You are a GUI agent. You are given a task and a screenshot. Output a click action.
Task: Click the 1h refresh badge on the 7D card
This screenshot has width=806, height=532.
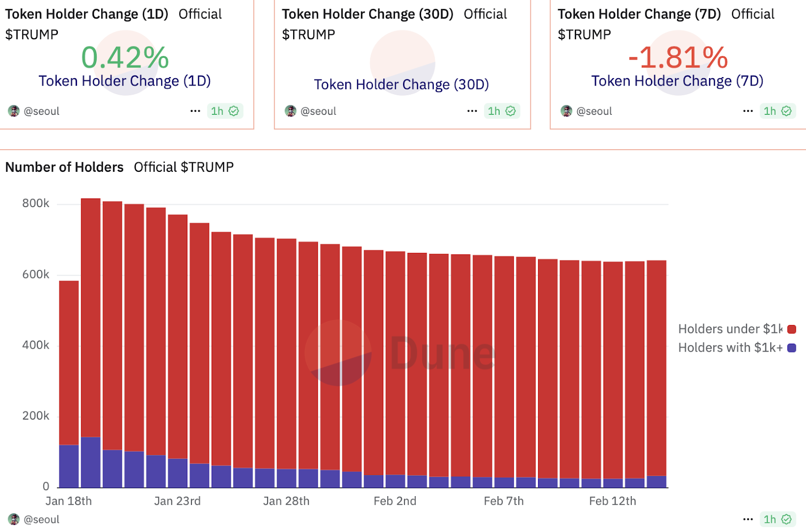click(778, 111)
